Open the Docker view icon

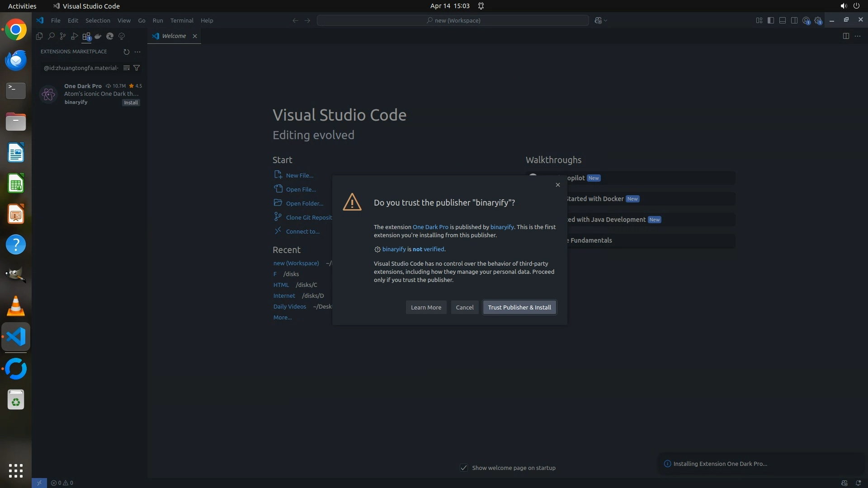click(x=98, y=36)
